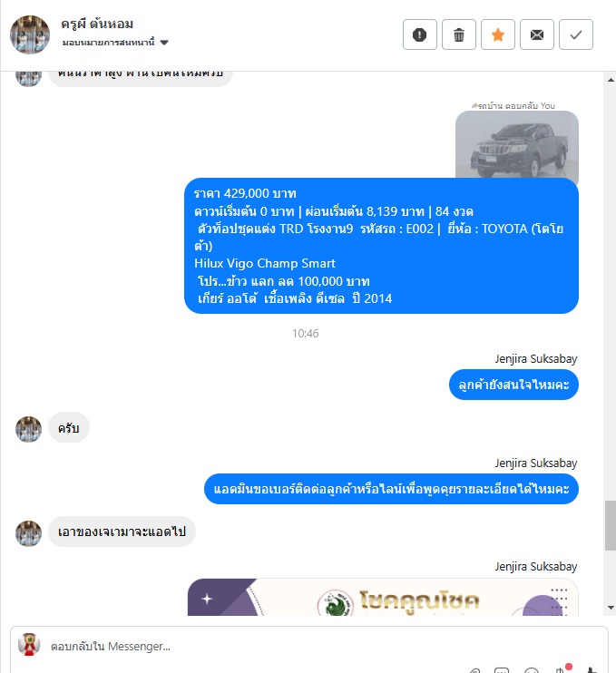The image size is (616, 673).
Task: Click the page avatar beside reply box
Action: click(29, 645)
